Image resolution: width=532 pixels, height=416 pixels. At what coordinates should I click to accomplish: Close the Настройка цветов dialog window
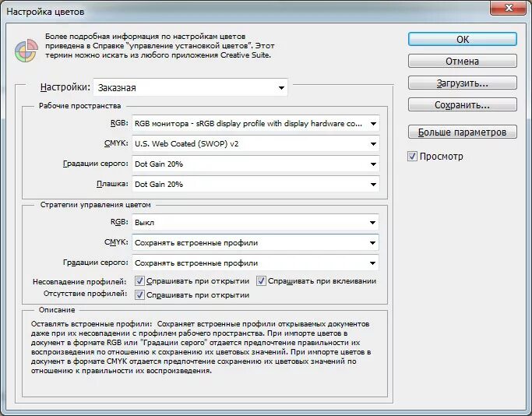click(x=508, y=8)
